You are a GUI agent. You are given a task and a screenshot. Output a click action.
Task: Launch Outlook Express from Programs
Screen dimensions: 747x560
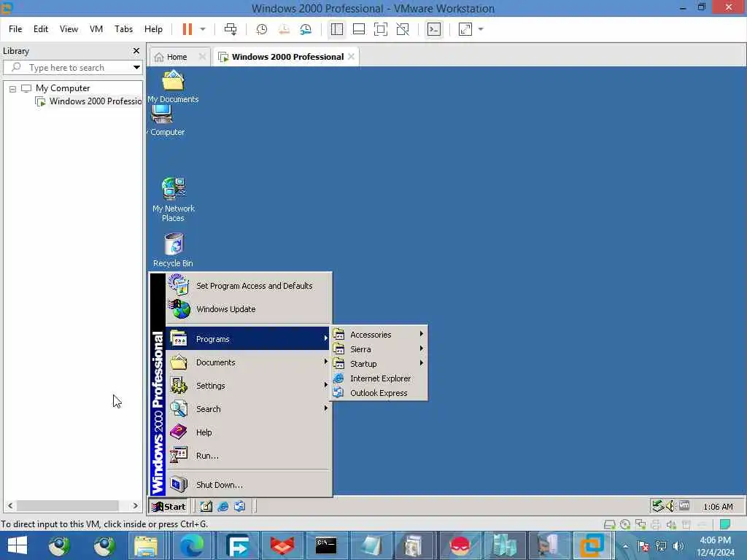(x=379, y=393)
